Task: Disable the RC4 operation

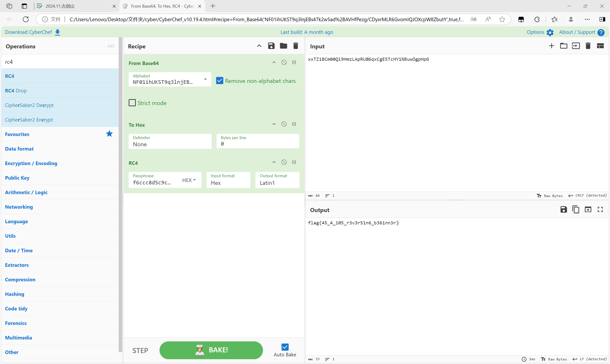Action: [284, 162]
